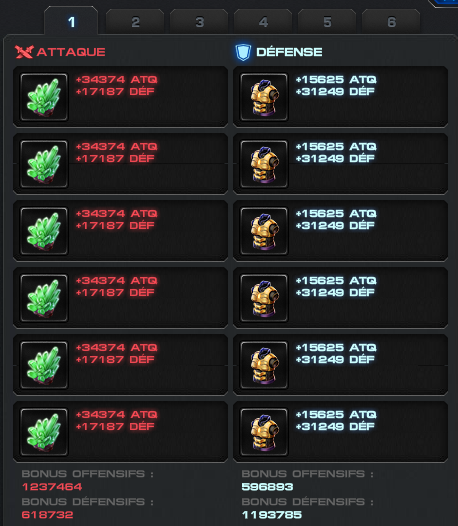Image resolution: width=458 pixels, height=526 pixels.
Task: Click the ATTAQUE column header
Action: point(71,52)
